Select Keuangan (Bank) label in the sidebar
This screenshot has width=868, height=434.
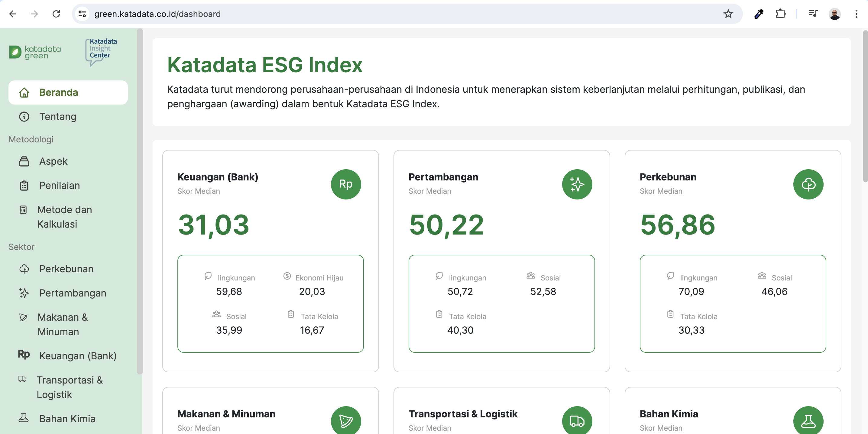pyautogui.click(x=78, y=356)
